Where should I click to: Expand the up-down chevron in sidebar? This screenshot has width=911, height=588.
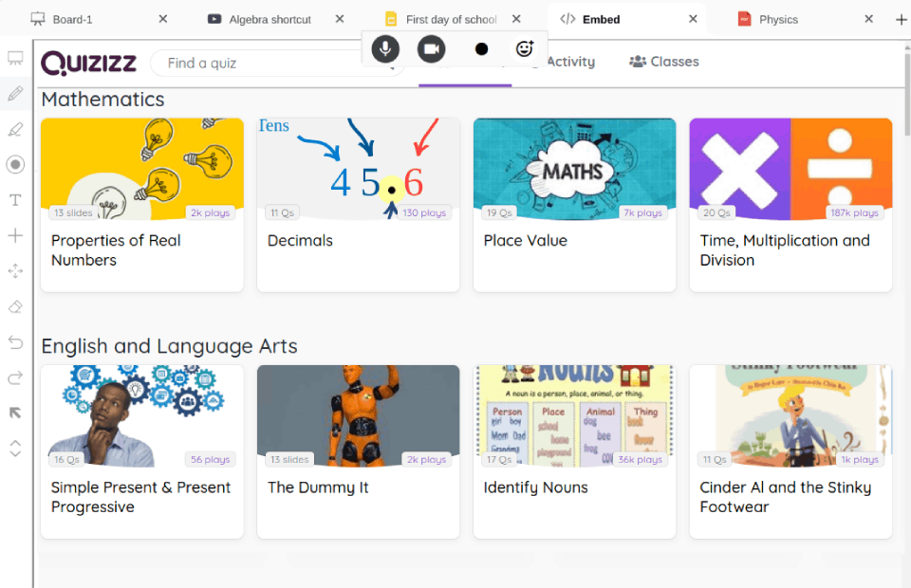coord(15,449)
